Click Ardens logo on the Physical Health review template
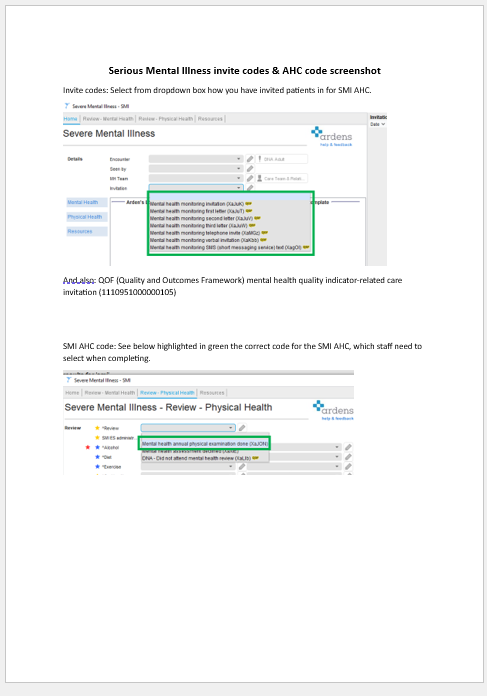 [x=333, y=408]
